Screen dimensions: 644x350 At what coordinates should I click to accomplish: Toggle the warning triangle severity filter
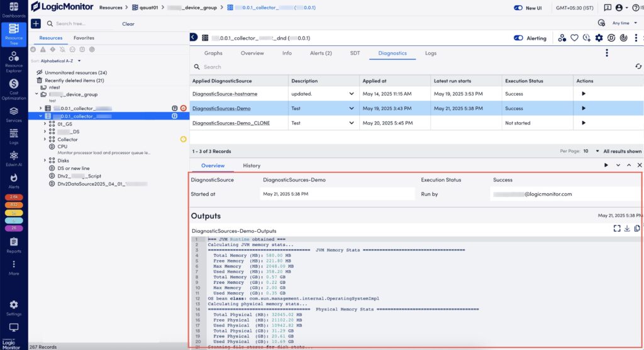point(43,49)
